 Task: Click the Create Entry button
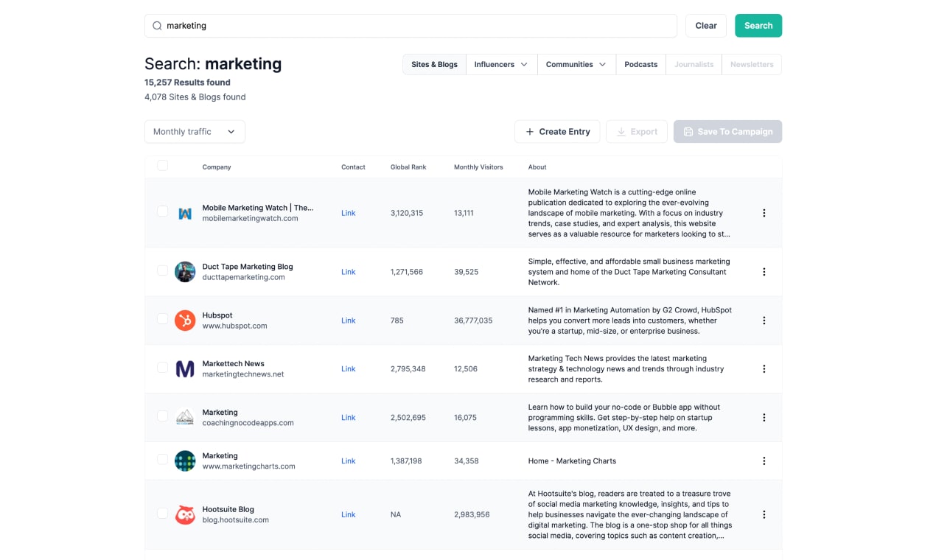pyautogui.click(x=557, y=132)
